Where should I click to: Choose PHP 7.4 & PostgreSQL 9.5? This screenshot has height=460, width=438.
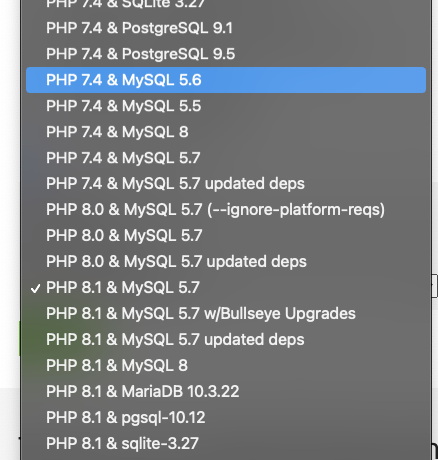tap(226, 54)
